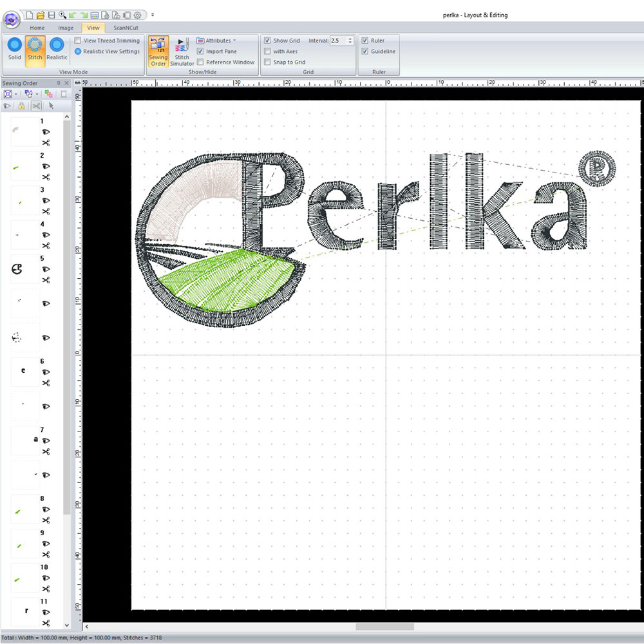Switch to the Image tab
Screen dimensions: 644x644
tap(66, 28)
